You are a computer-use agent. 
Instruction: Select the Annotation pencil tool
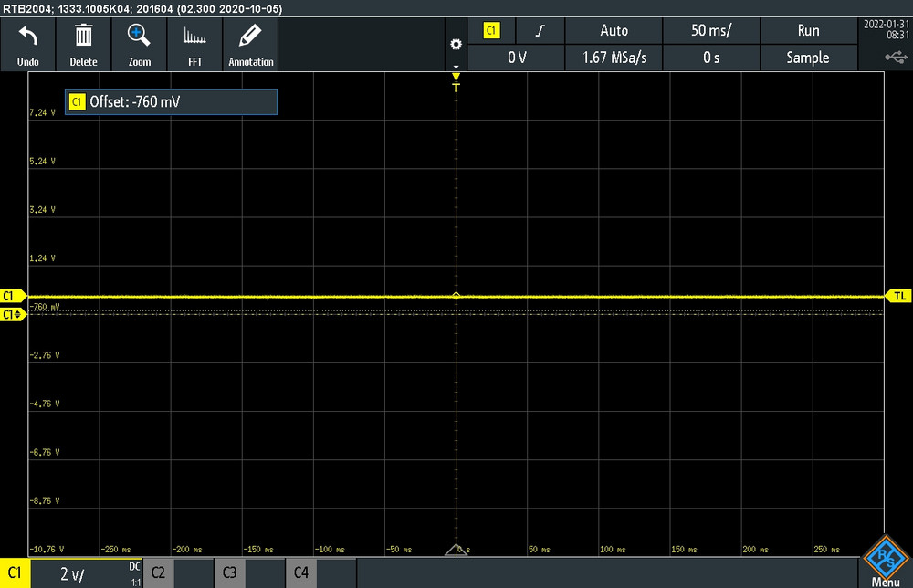tap(250, 45)
